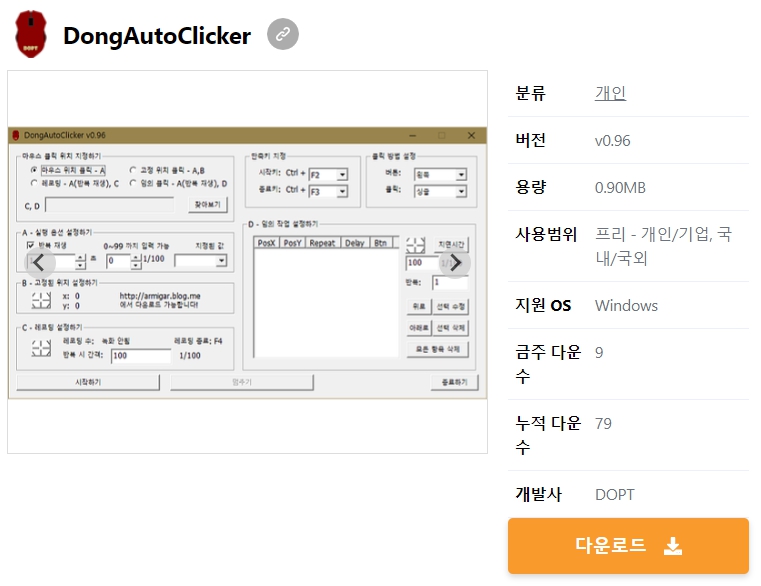
Task: Copy link via the gray chain icon
Action: click(x=283, y=34)
